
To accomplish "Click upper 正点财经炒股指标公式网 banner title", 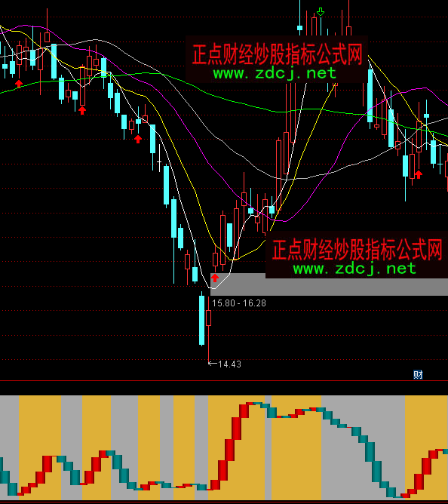I will point(277,54).
